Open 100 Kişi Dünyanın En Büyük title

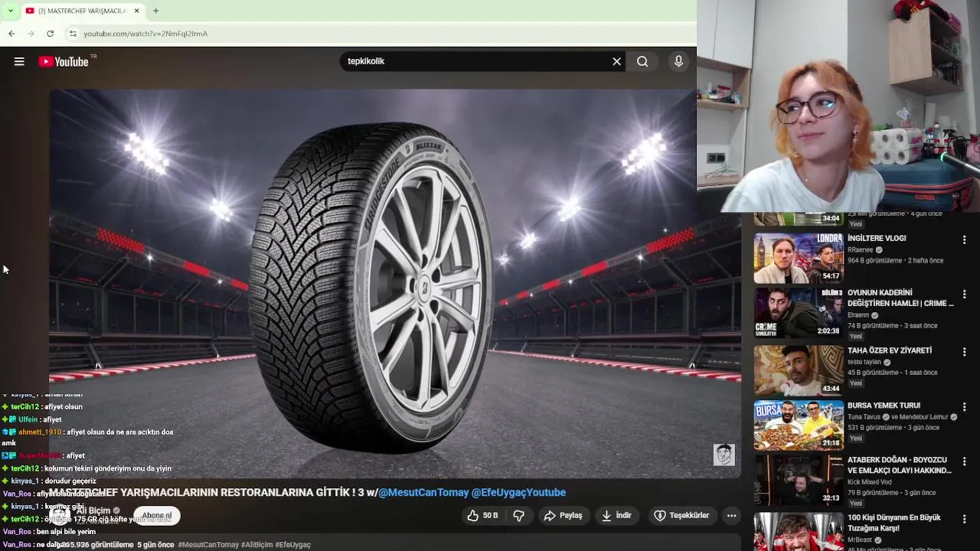click(894, 523)
